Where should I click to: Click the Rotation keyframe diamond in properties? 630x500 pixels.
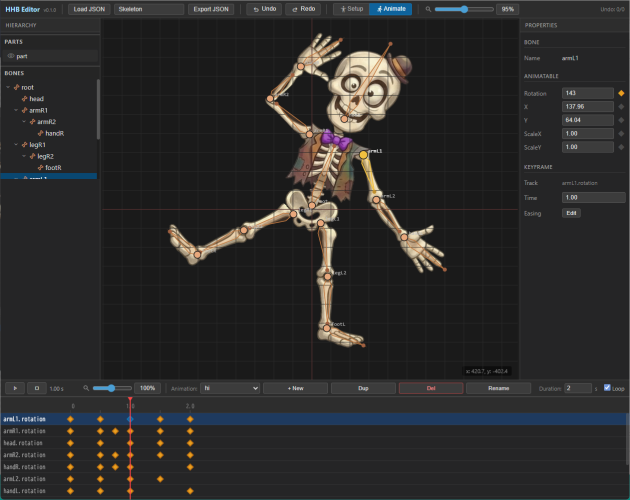(x=621, y=93)
